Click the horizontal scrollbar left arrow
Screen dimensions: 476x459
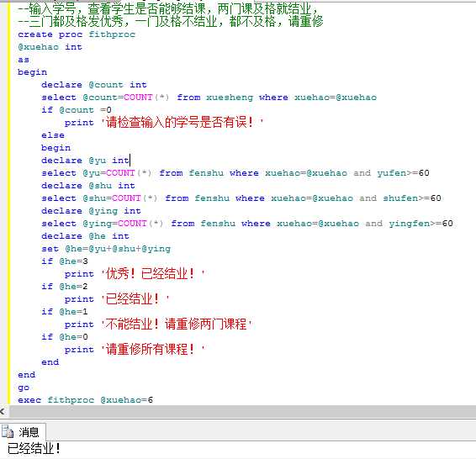(3, 412)
